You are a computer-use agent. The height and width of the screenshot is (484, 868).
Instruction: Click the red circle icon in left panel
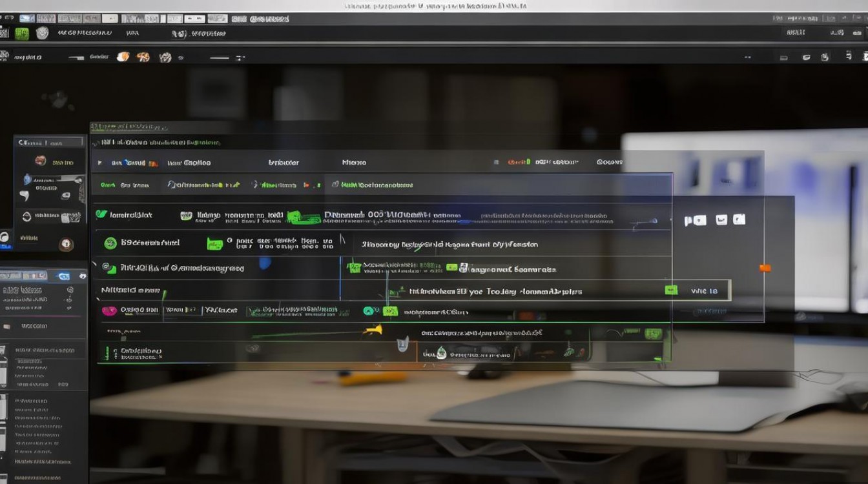[x=40, y=160]
